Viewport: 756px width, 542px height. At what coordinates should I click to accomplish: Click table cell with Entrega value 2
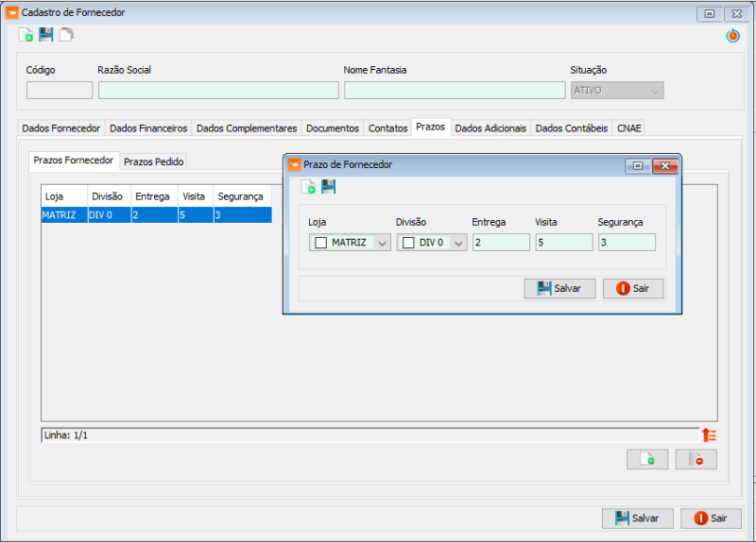point(154,215)
